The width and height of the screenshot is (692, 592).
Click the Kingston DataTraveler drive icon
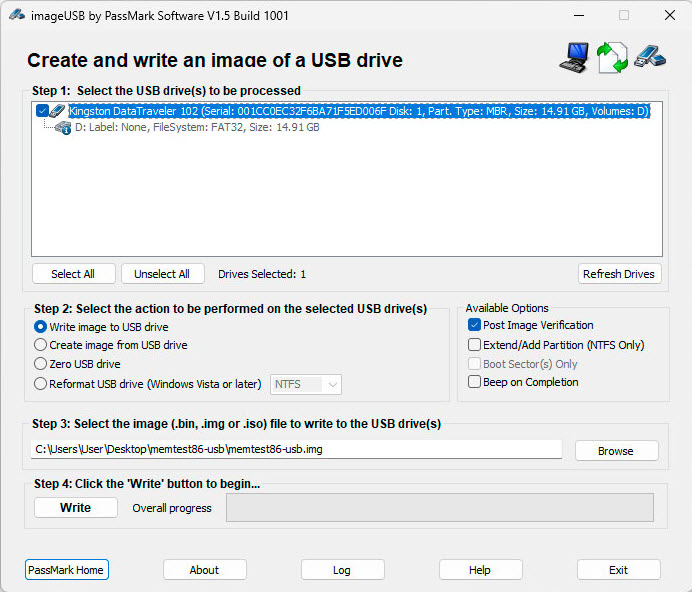[x=58, y=111]
